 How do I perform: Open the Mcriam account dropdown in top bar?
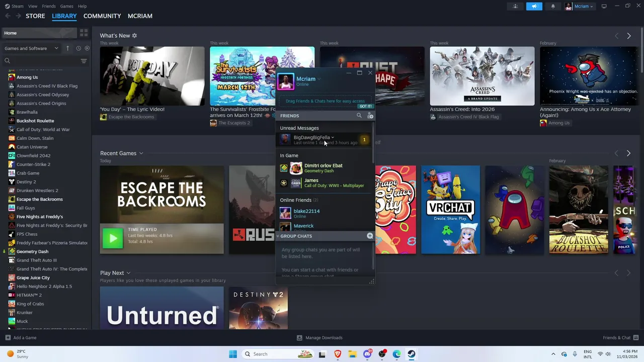(x=579, y=6)
